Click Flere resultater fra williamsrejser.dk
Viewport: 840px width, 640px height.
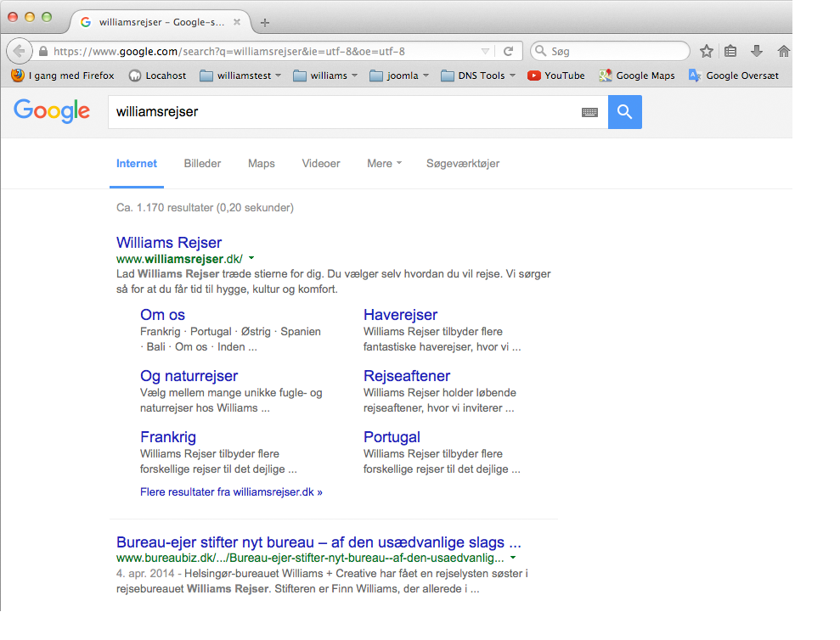(231, 491)
